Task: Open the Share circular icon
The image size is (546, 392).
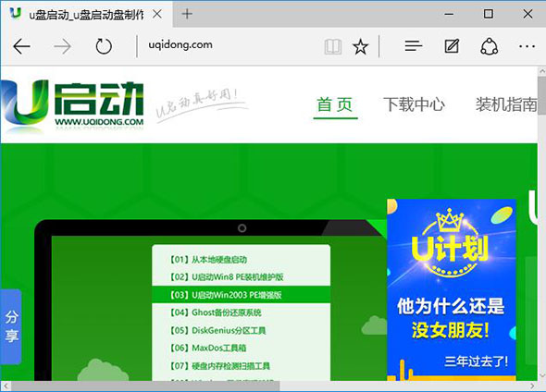Action: [x=490, y=46]
